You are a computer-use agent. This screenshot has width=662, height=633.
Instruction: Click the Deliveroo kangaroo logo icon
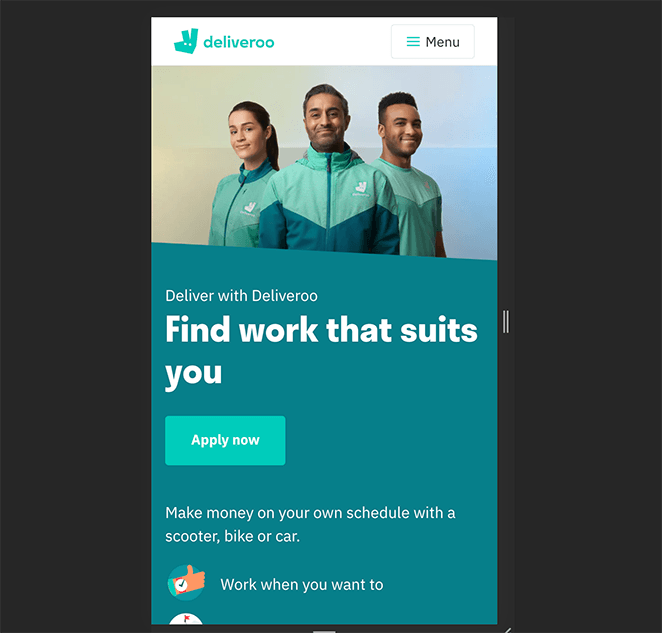click(186, 41)
